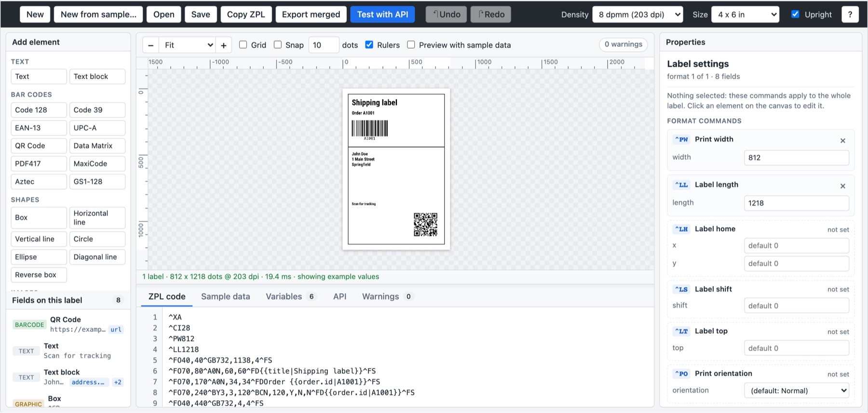
Task: Add a Text block element
Action: [97, 76]
